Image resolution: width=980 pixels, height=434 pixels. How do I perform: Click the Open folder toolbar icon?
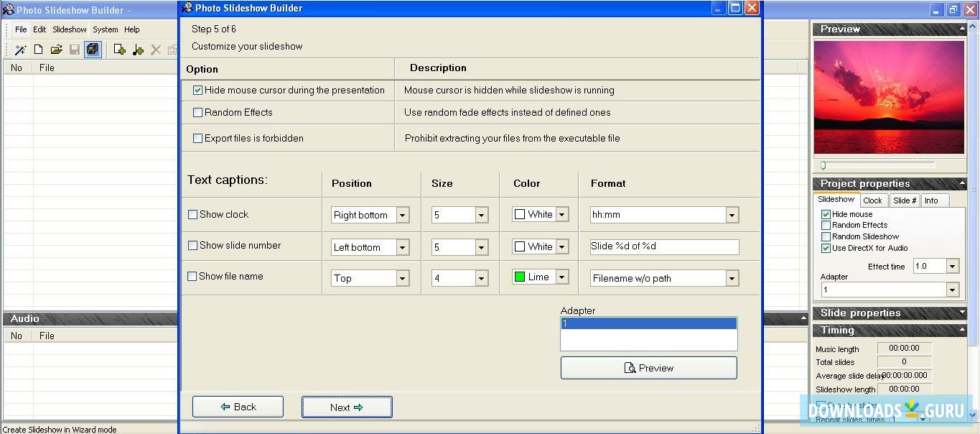coord(56,50)
